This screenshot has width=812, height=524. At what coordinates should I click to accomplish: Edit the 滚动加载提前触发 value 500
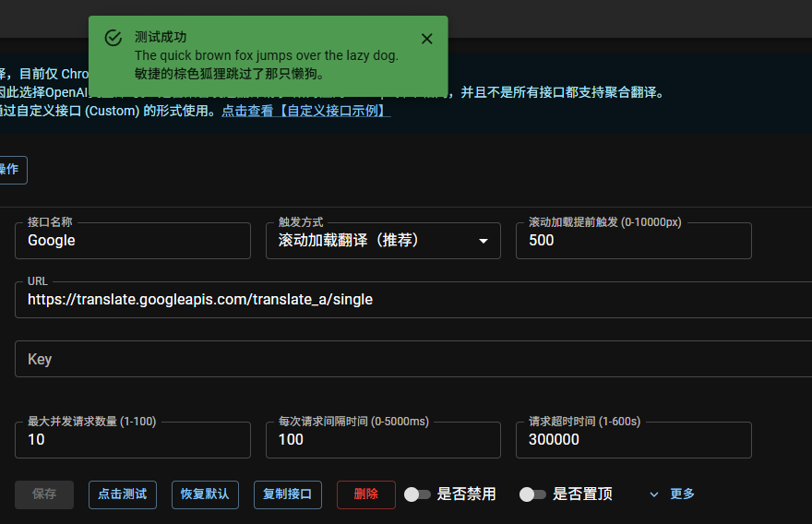pyautogui.click(x=633, y=241)
